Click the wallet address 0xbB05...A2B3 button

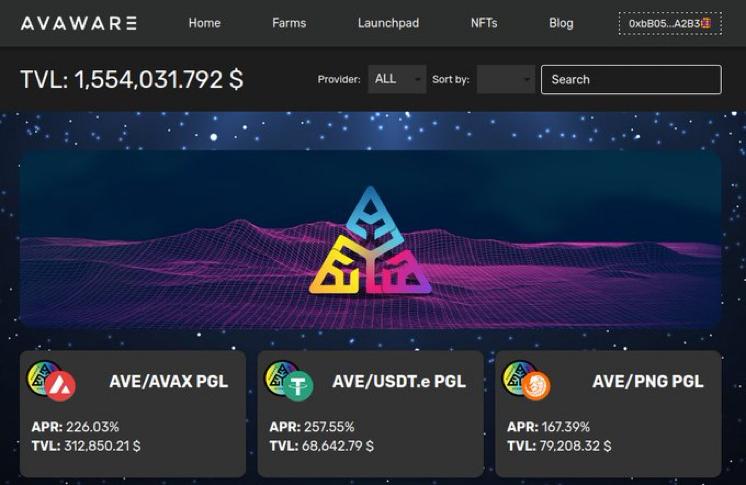coord(670,23)
